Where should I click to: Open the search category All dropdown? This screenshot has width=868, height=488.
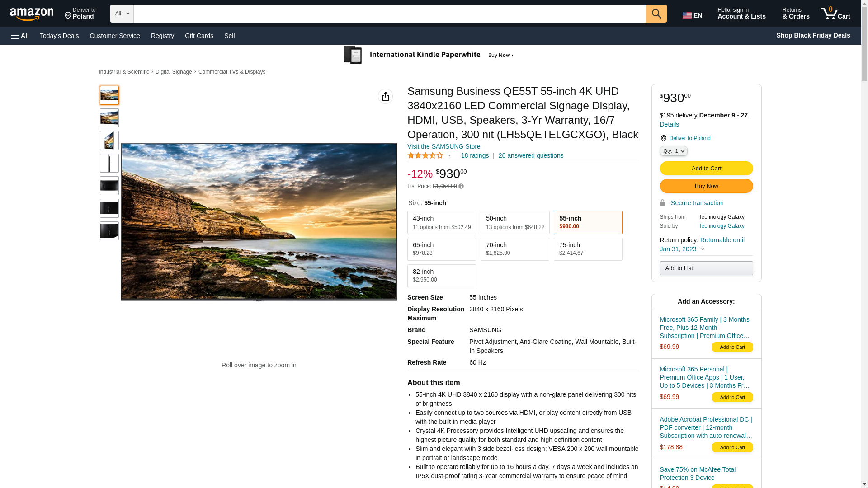point(122,14)
